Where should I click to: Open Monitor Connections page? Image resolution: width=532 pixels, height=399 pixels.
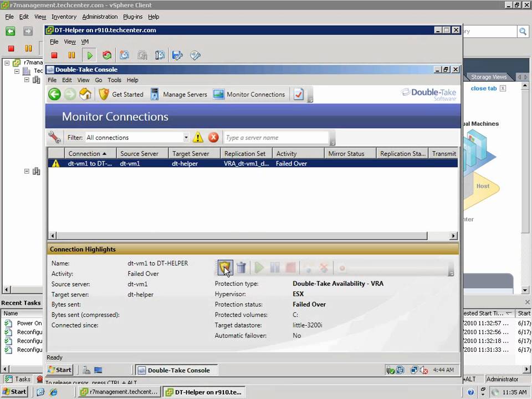[249, 94]
